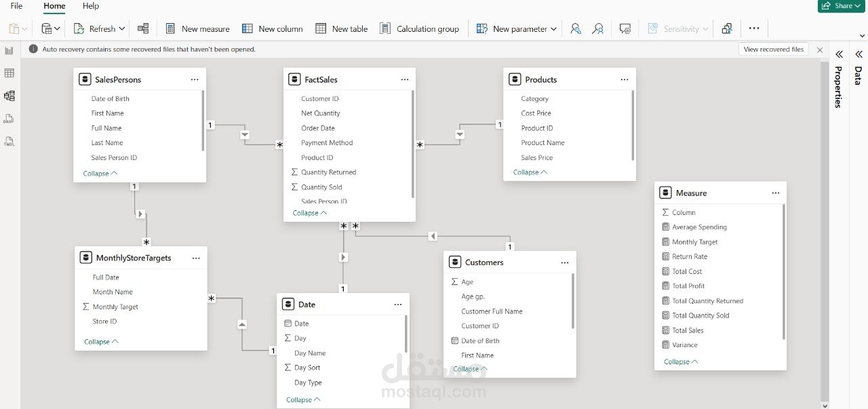The height and width of the screenshot is (409, 868).
Task: Open Report view in left sidebar
Action: click(x=9, y=51)
